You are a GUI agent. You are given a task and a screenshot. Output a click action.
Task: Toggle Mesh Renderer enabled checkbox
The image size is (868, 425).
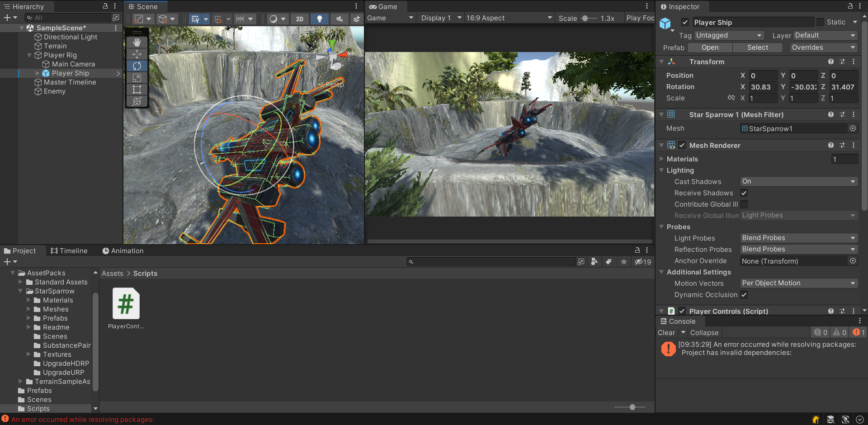click(x=682, y=145)
